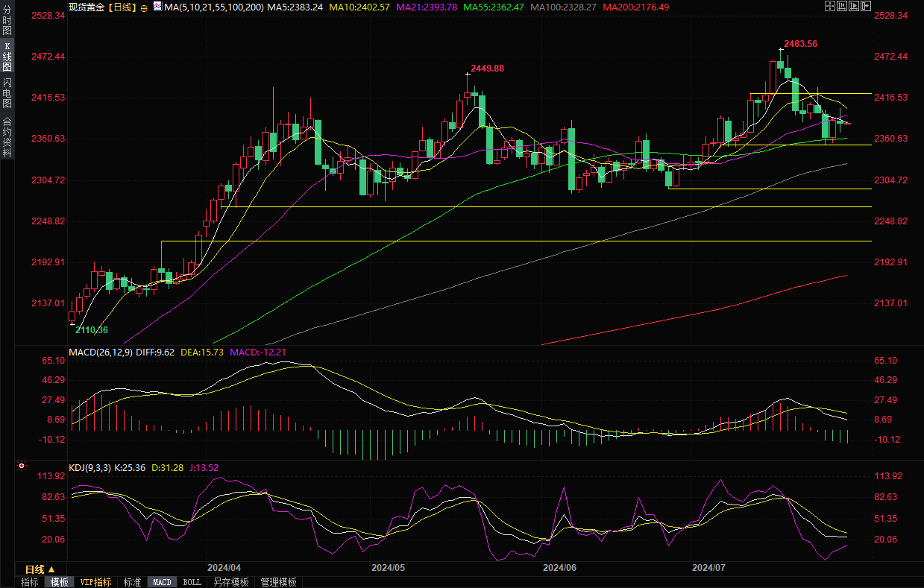The image size is (924, 588).
Task: Click the circled plus icon beside 日线
Action: (x=144, y=7)
